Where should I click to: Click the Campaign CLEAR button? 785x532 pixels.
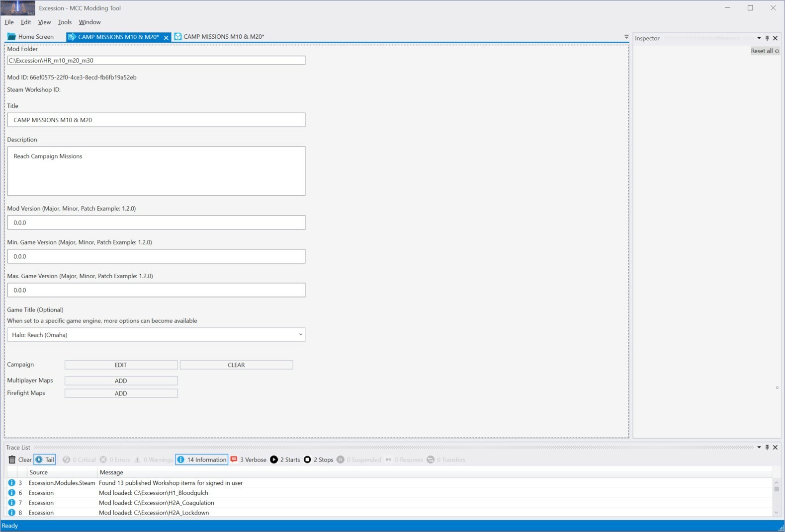tap(236, 365)
